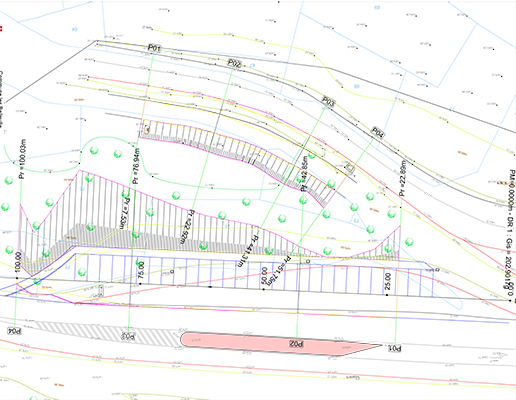Click the P01 profile label
This screenshot has width=516, height=400.
[x=154, y=48]
